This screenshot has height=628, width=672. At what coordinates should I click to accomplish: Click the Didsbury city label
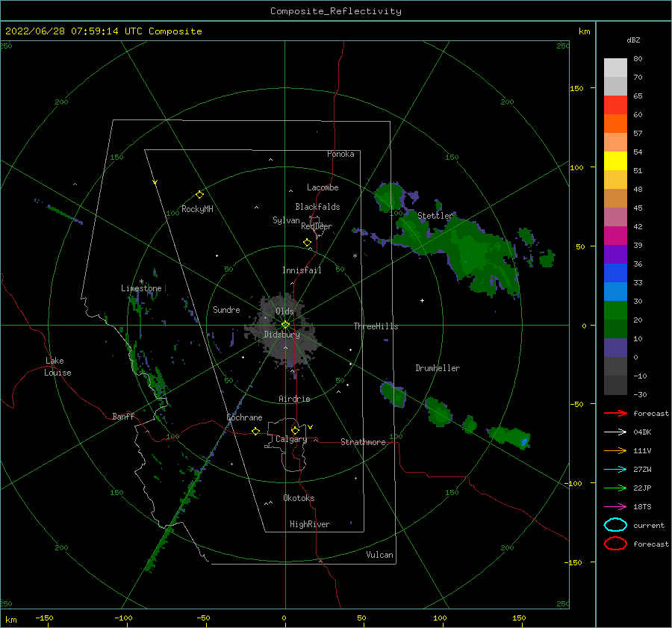coord(281,335)
